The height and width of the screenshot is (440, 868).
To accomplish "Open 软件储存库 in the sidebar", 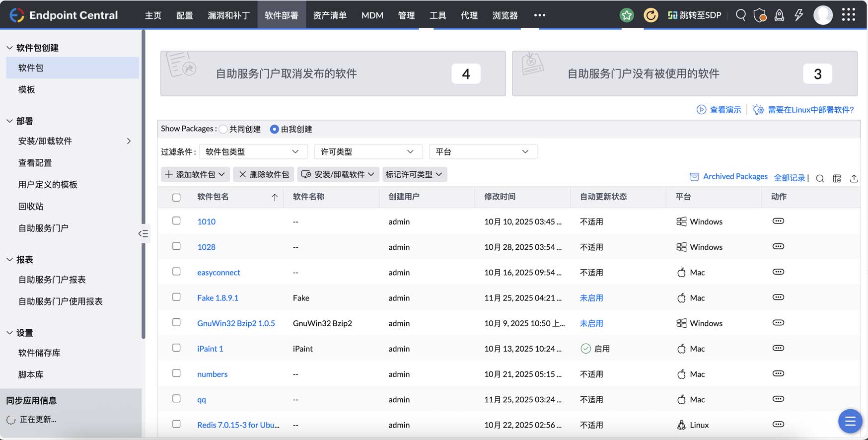I will point(39,353).
